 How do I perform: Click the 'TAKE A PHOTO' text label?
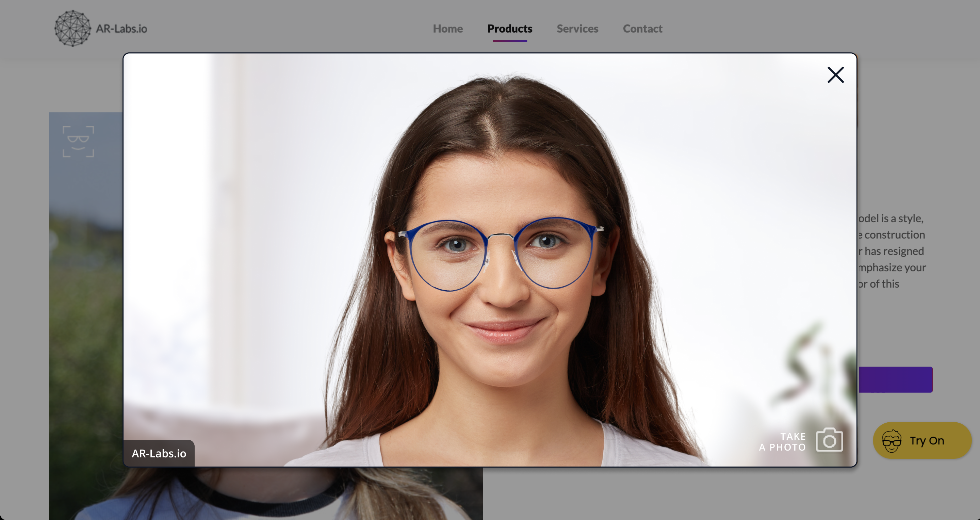tap(783, 442)
